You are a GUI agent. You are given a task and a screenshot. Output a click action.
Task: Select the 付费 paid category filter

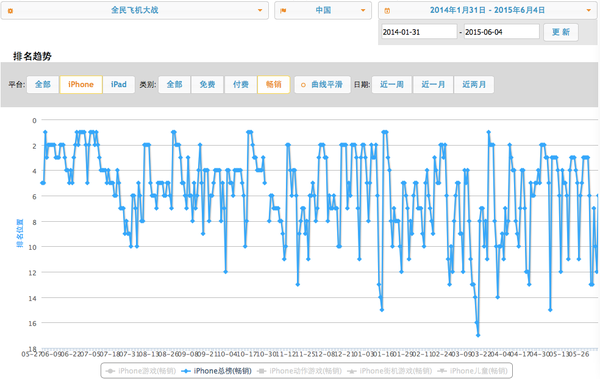[241, 84]
